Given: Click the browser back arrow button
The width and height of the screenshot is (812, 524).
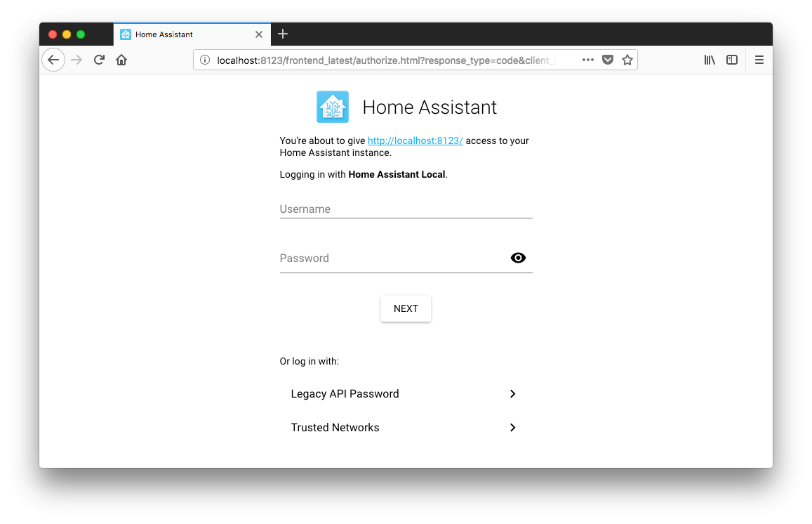Looking at the screenshot, I should [53, 60].
